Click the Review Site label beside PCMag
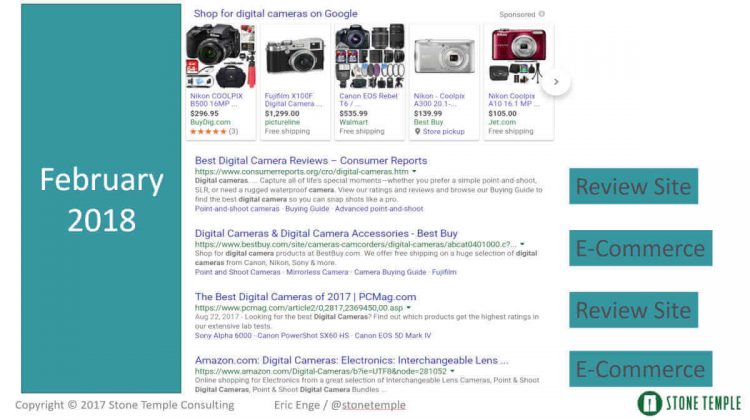This screenshot has height=420, width=750. tap(633, 310)
